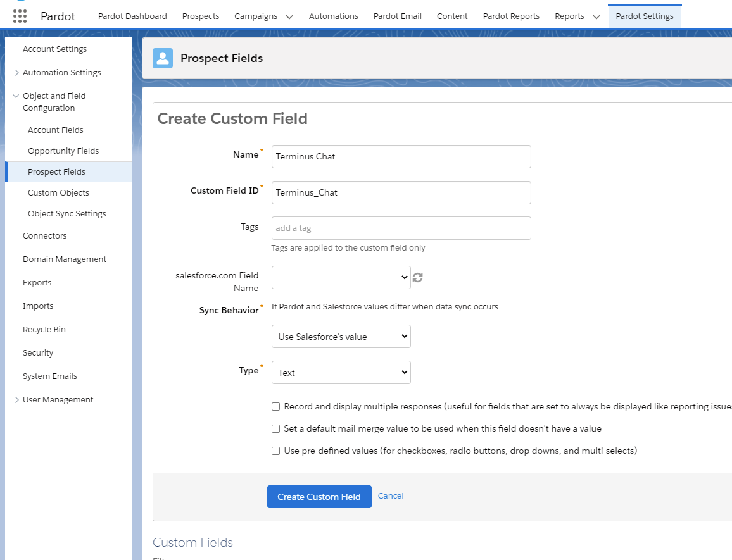Open the App Launcher grid icon
The image size is (732, 560).
click(x=20, y=16)
